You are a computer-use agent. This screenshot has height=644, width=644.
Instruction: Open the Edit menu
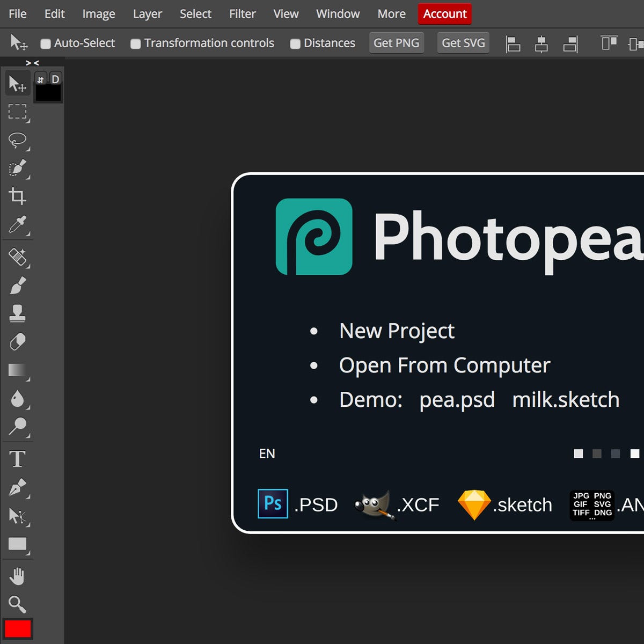point(55,14)
